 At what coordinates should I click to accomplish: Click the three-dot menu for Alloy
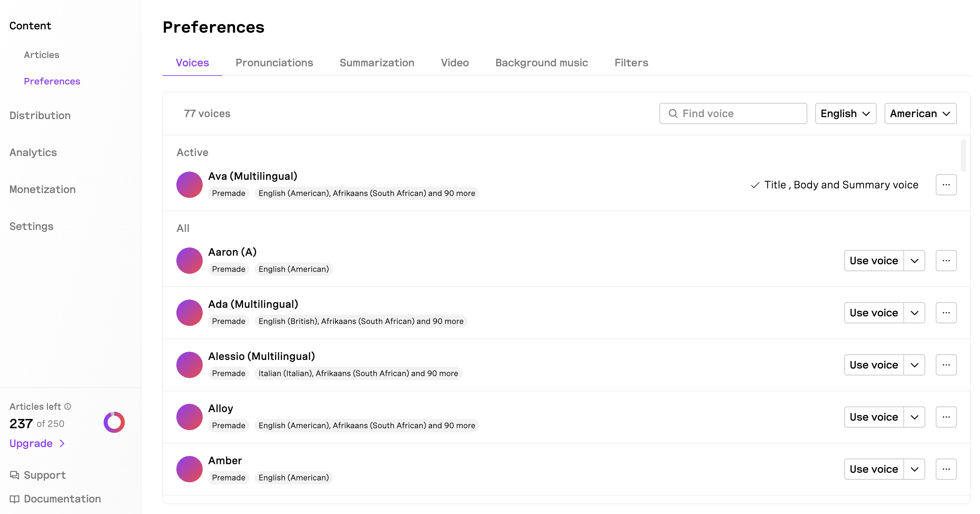click(946, 417)
